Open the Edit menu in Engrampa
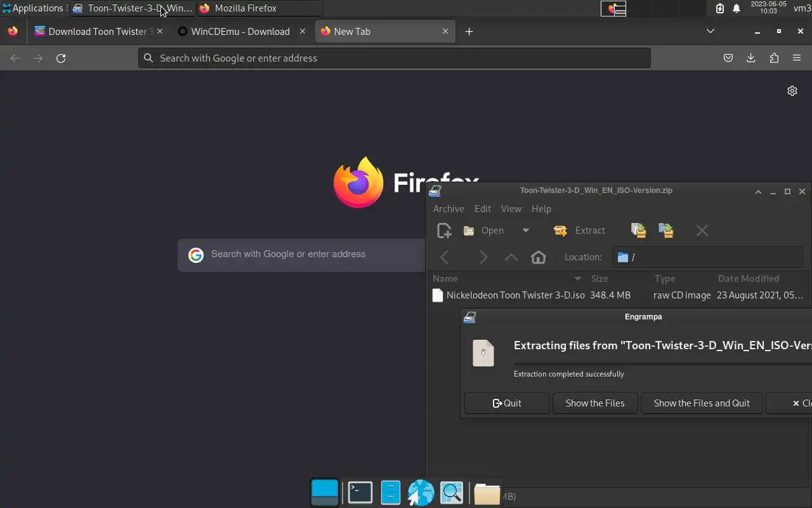 [x=483, y=208]
